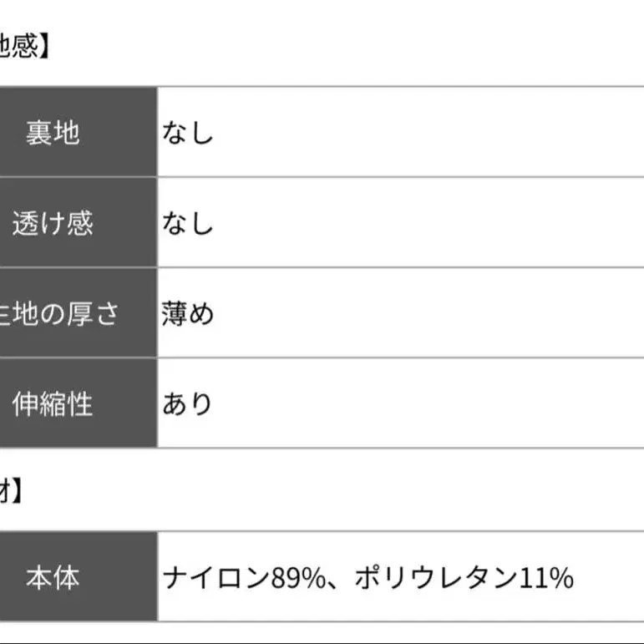Click the 体 character in the 本体 label

tap(66, 578)
